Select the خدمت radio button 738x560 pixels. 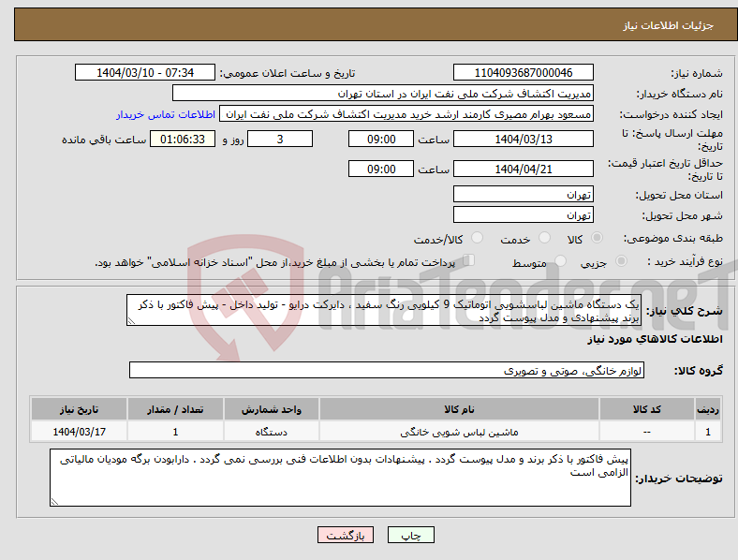coord(544,238)
